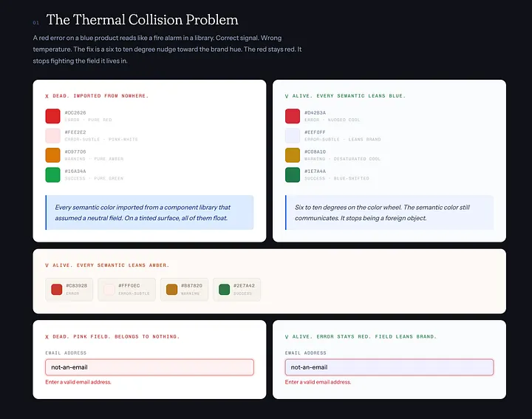The width and height of the screenshot is (532, 419).
Task: Choose the #1E7A4A blue-shifted success swatch
Action: tap(293, 174)
